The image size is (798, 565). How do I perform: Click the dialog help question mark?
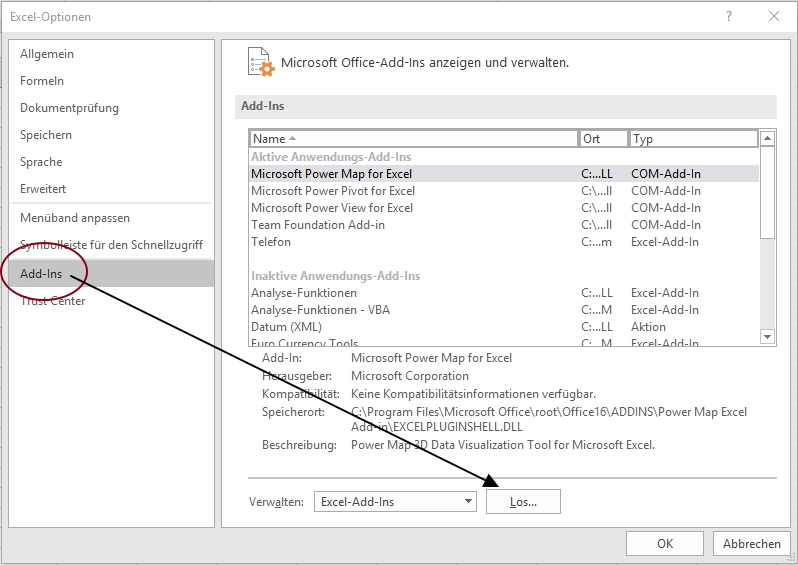coord(729,16)
